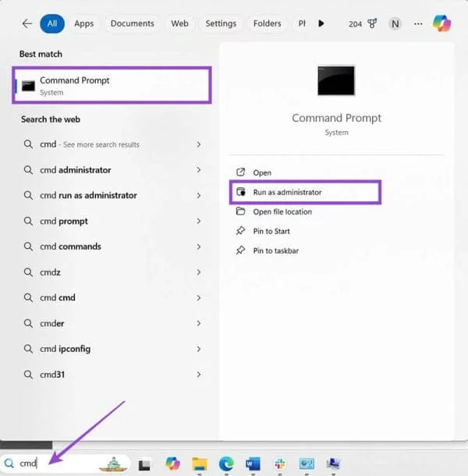The height and width of the screenshot is (476, 468).
Task: Select web suggestion 'cmd31'
Action: pyautogui.click(x=112, y=375)
